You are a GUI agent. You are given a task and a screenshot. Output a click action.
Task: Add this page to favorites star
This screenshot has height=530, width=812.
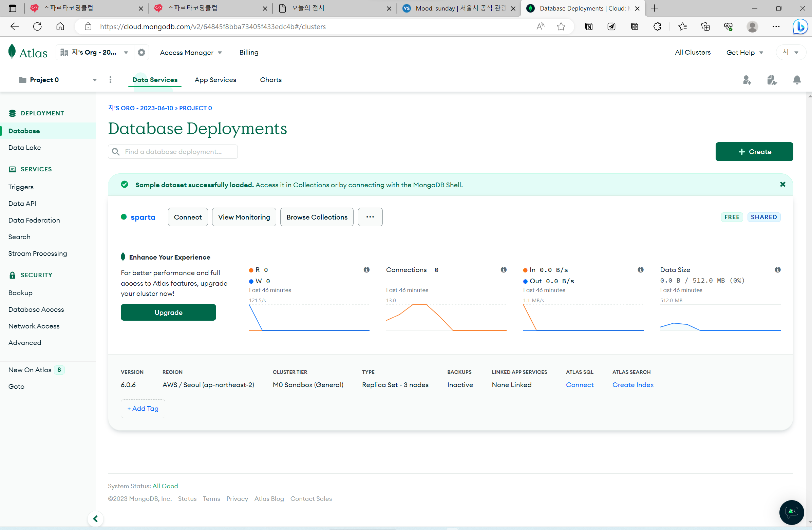(561, 26)
